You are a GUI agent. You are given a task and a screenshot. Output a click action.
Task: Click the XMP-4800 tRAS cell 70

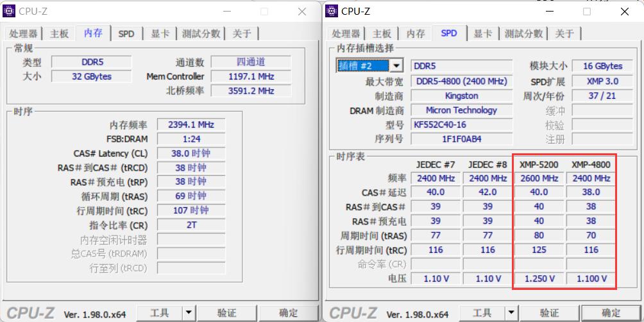click(x=591, y=235)
